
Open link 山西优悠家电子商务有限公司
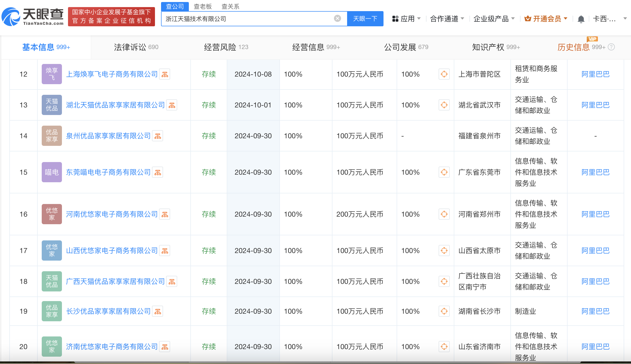pyautogui.click(x=112, y=251)
